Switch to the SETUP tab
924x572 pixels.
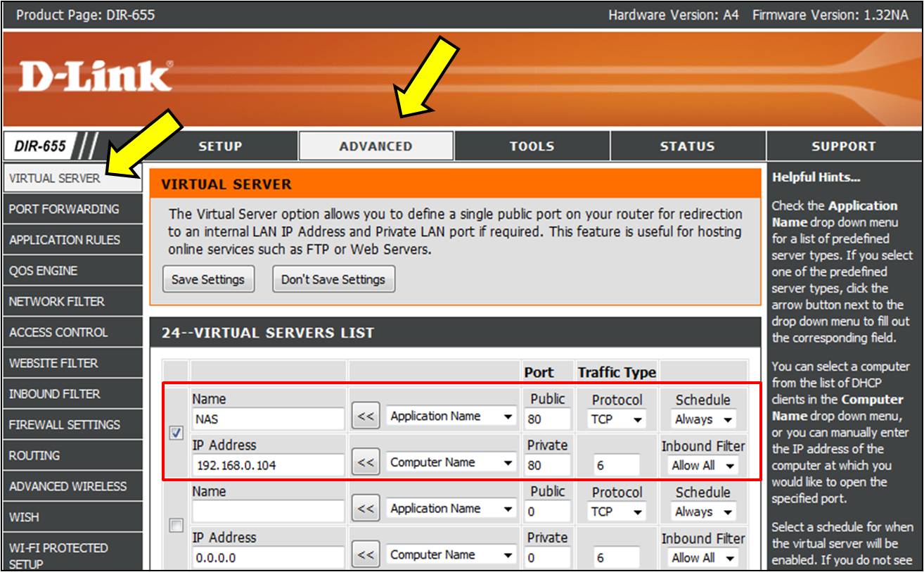click(x=220, y=146)
